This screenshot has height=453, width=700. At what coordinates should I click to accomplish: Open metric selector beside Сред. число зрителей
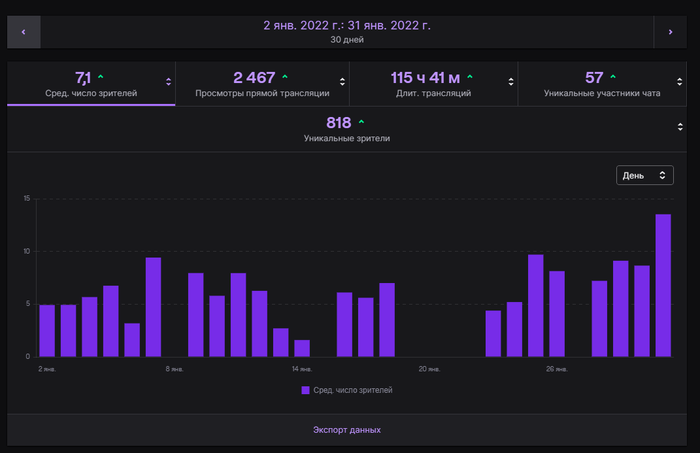(168, 82)
